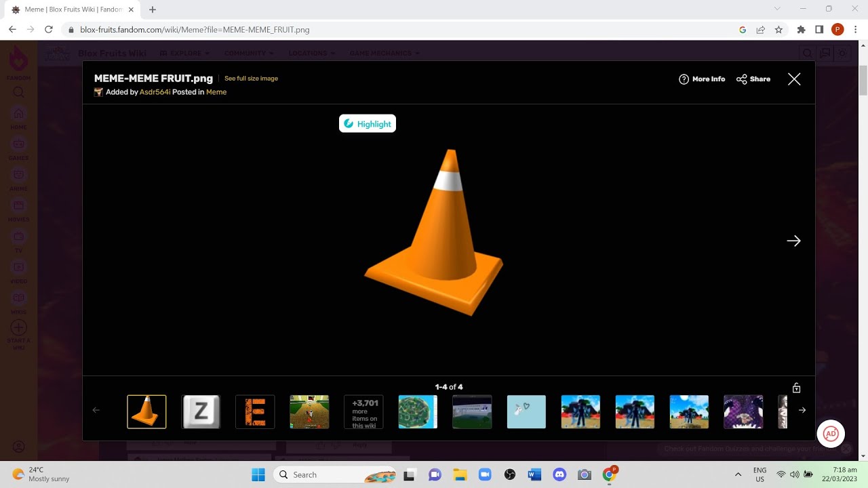Close the Meme Blox Fruits Wiki tab

click(131, 9)
